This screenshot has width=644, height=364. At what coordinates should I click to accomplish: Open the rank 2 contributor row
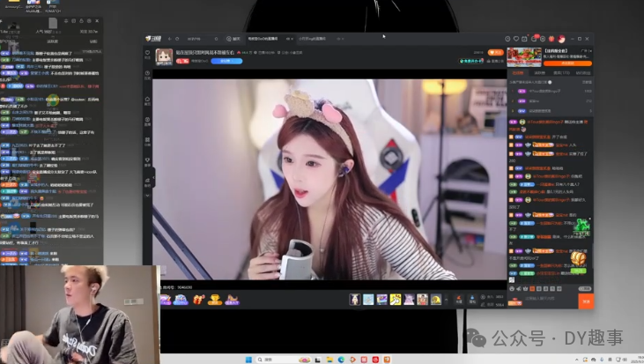tap(551, 100)
